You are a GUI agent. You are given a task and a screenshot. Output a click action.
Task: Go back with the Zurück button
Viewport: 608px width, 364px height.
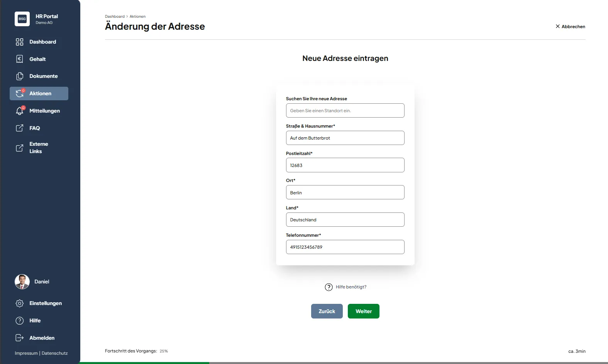tap(327, 311)
